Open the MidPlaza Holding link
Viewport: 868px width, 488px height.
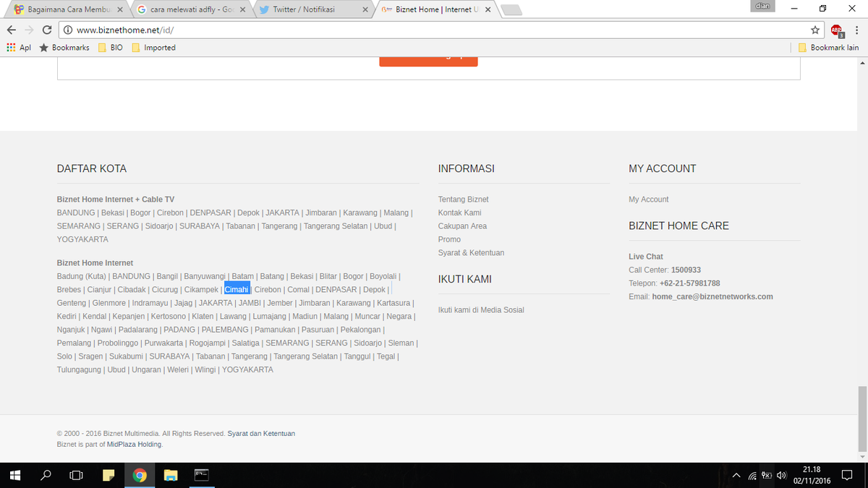[135, 445]
